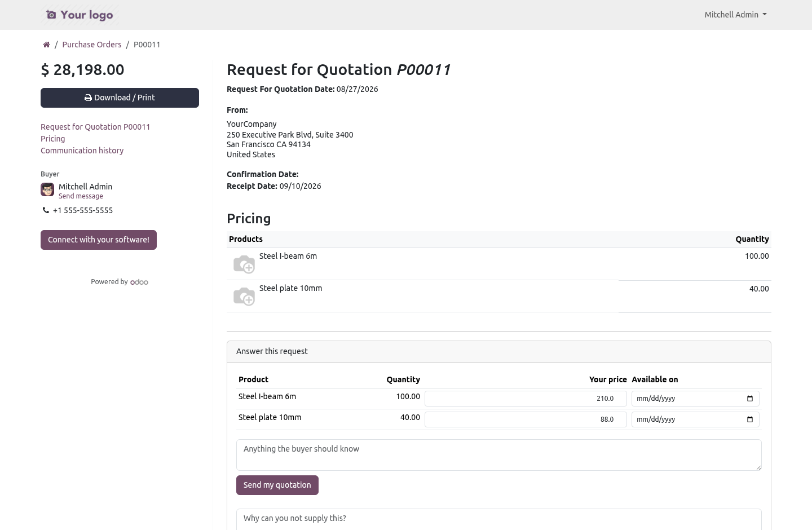
Task: Click the YourCompany sender name
Action: click(251, 124)
